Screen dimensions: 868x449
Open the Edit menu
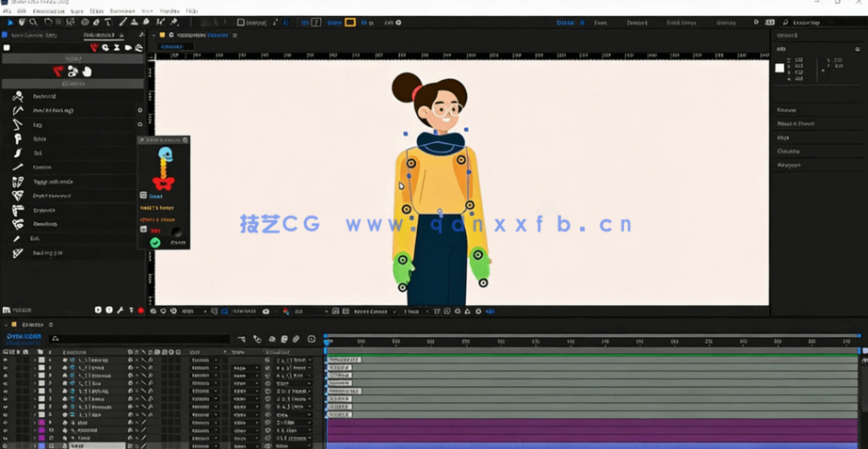(21, 11)
